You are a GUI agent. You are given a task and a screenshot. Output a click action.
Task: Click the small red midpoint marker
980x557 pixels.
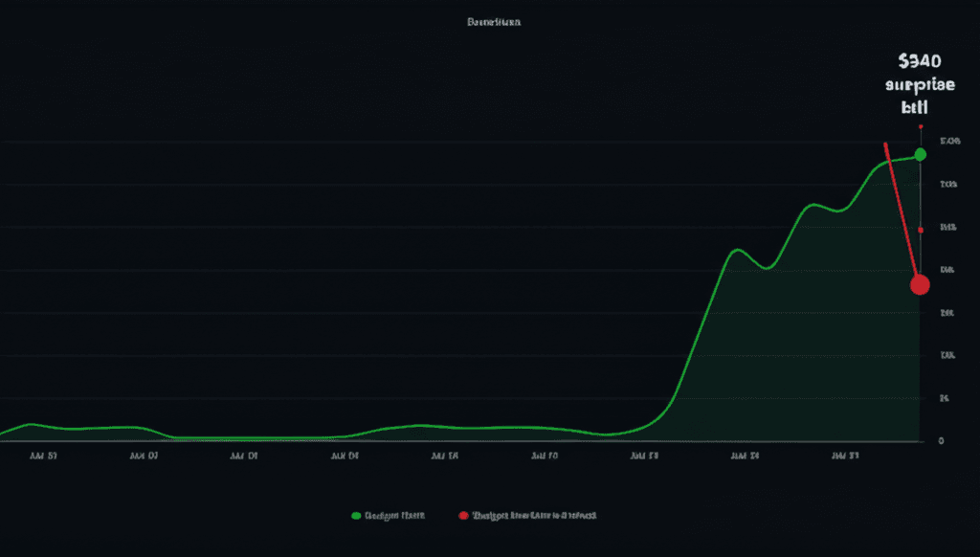[919, 228]
